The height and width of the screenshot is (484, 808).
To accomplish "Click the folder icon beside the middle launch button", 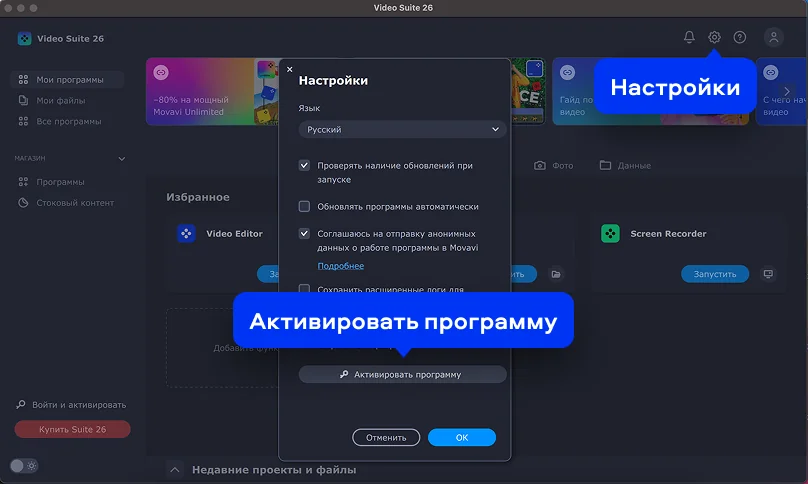I will coord(556,274).
